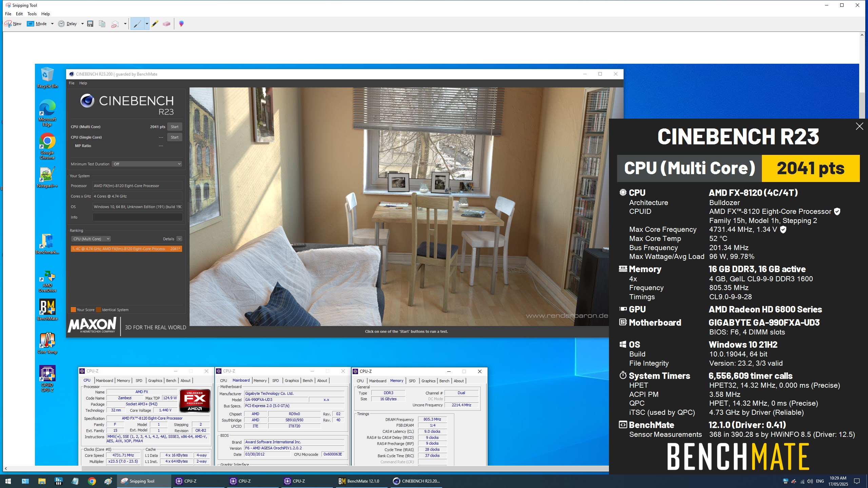The width and height of the screenshot is (868, 488).
Task: Open the Cinebench Help menu
Action: click(83, 83)
